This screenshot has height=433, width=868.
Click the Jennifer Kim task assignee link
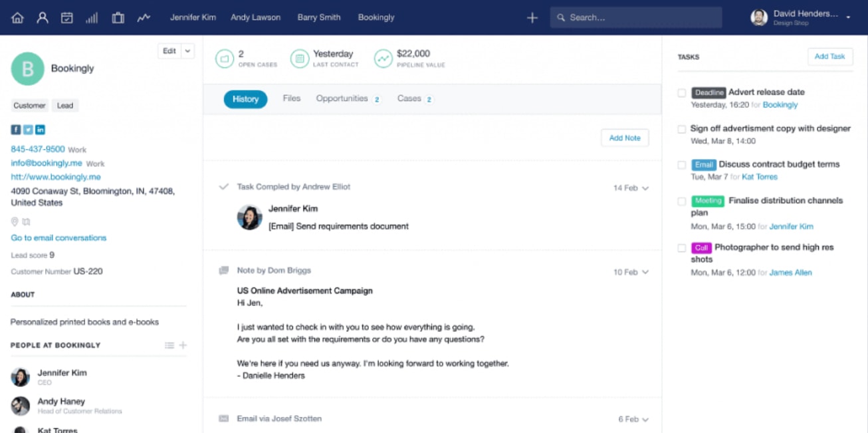[792, 226]
